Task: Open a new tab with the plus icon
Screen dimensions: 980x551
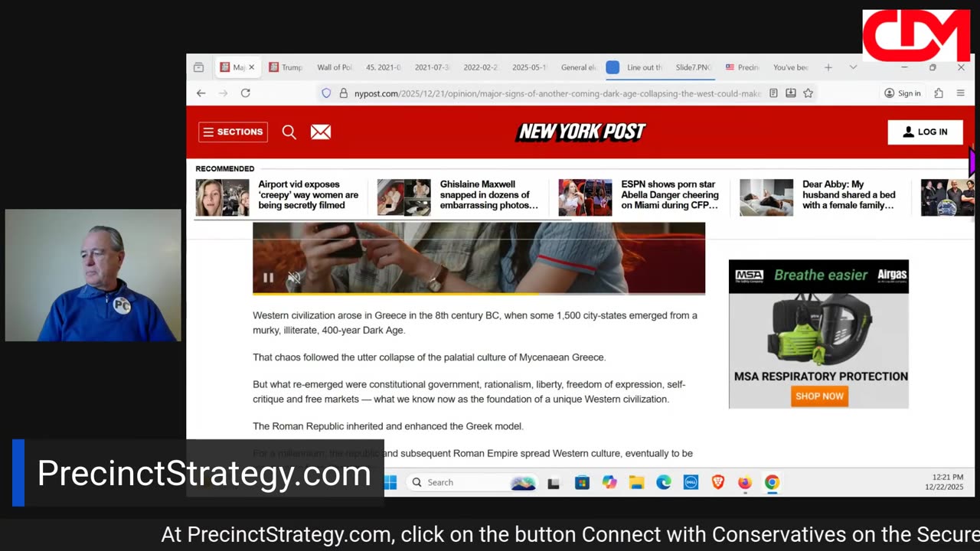Action: point(828,67)
